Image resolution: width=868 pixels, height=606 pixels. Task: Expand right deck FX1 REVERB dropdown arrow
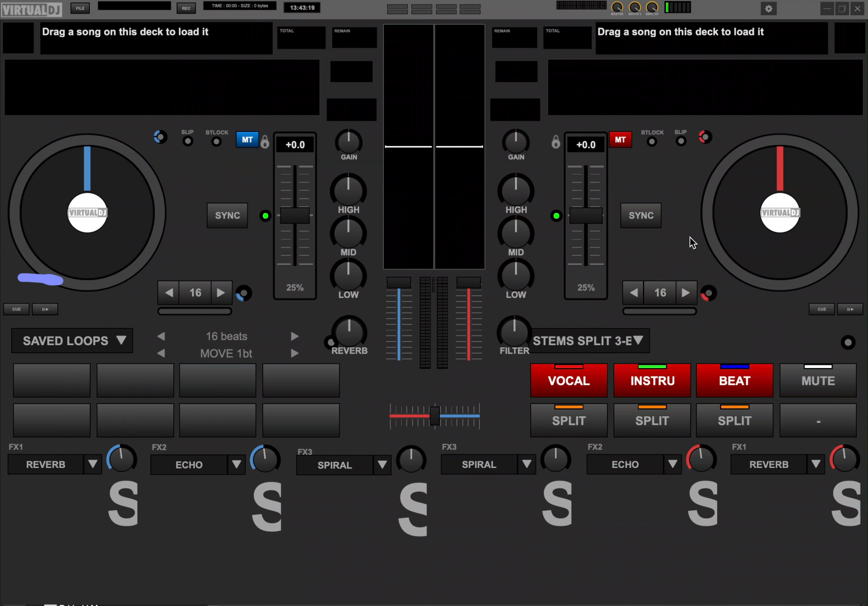tap(816, 464)
